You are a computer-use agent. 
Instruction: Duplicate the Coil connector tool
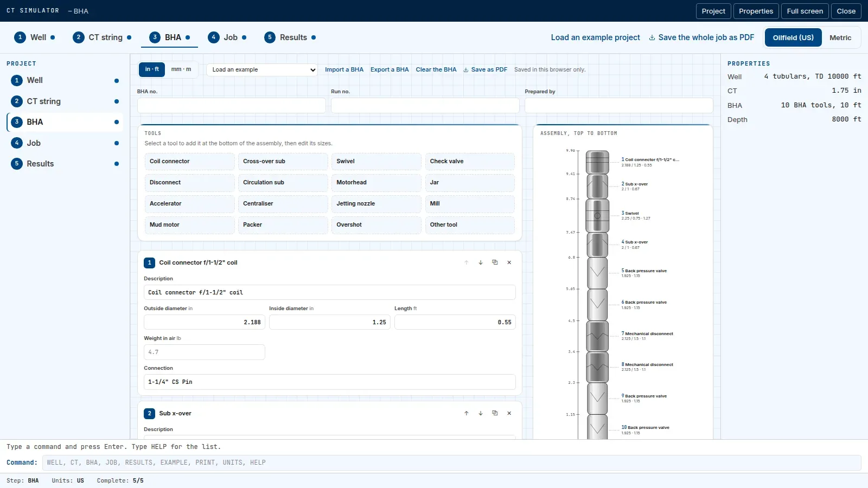tap(495, 262)
